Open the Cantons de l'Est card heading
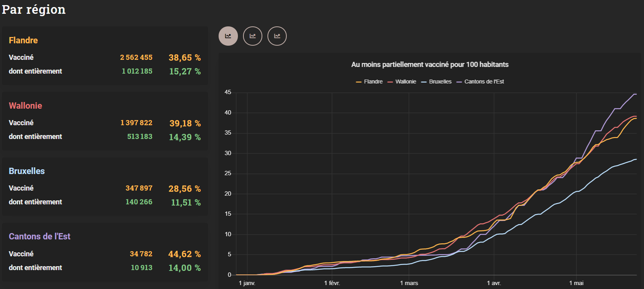The height and width of the screenshot is (289, 644). (x=39, y=236)
